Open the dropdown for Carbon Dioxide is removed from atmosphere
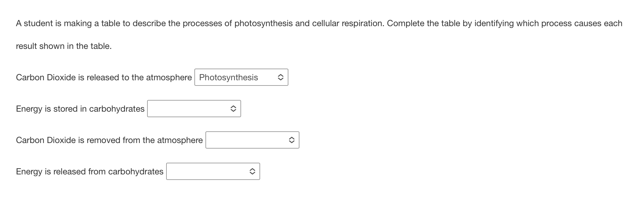 tap(252, 140)
